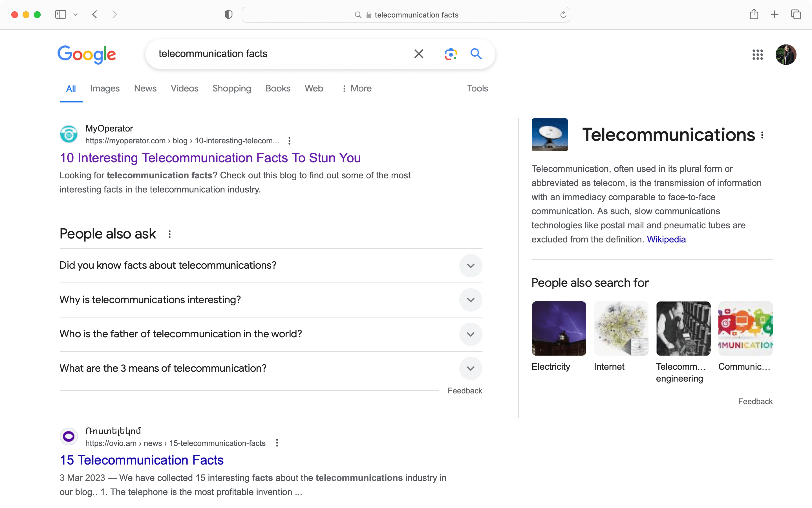Screen dimensions: 812x508
Task: Open the '15 Telecommunication Facts' result
Action: [x=142, y=460]
